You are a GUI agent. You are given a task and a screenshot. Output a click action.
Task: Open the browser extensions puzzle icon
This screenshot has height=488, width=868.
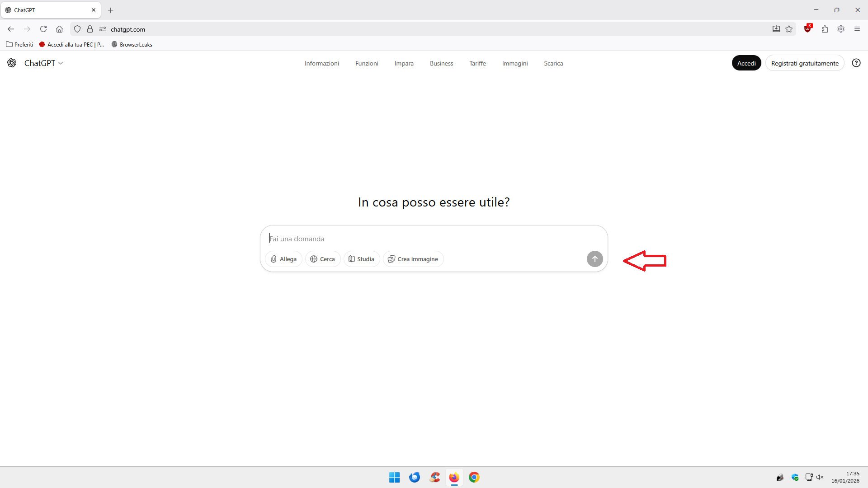click(x=825, y=29)
